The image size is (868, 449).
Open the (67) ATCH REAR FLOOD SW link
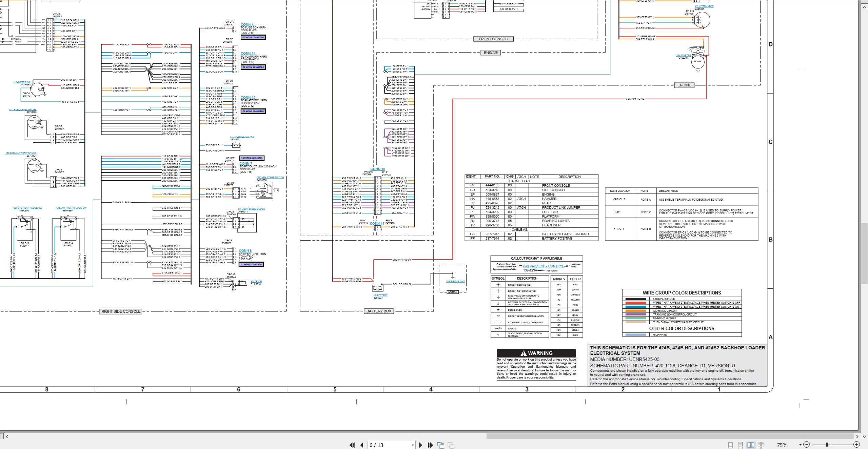click(x=71, y=208)
